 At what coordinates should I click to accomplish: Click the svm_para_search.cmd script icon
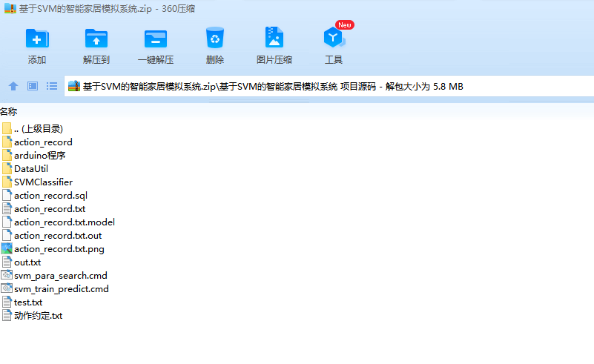pyautogui.click(x=7, y=275)
